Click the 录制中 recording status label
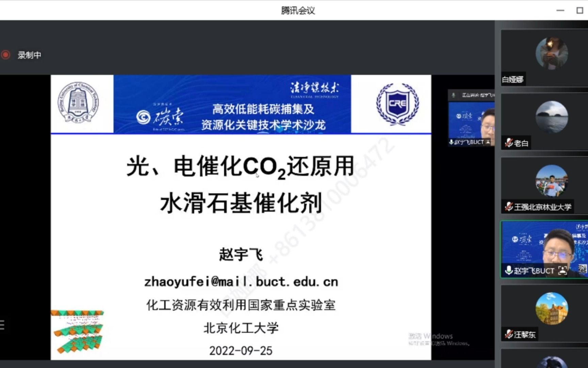The width and height of the screenshot is (588, 368). click(x=30, y=55)
